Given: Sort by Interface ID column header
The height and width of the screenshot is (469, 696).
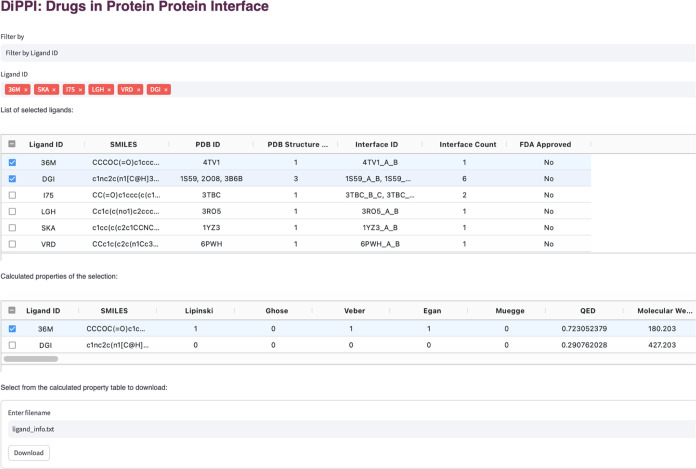Looking at the screenshot, I should coord(376,145).
